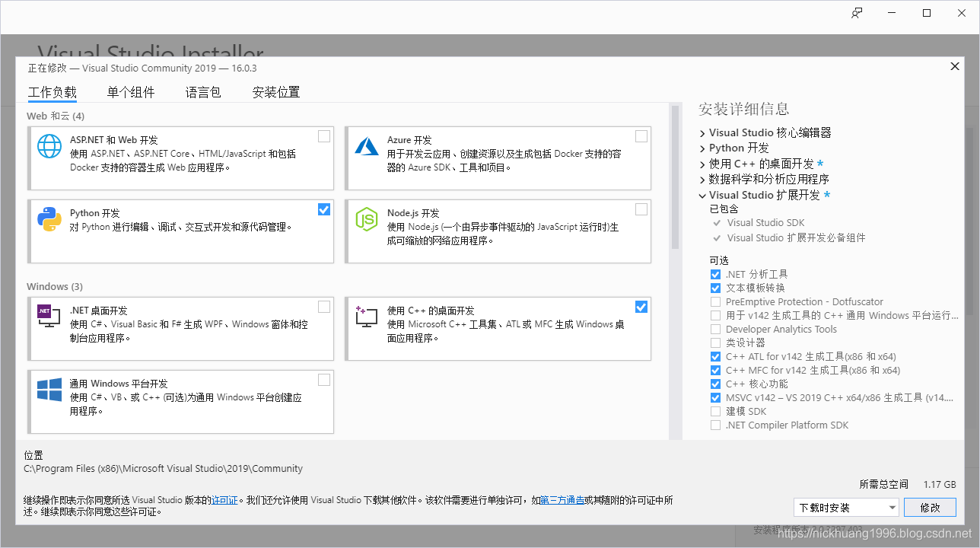The height and width of the screenshot is (548, 980).
Task: Check the 建模 SDK optional component
Action: (715, 411)
